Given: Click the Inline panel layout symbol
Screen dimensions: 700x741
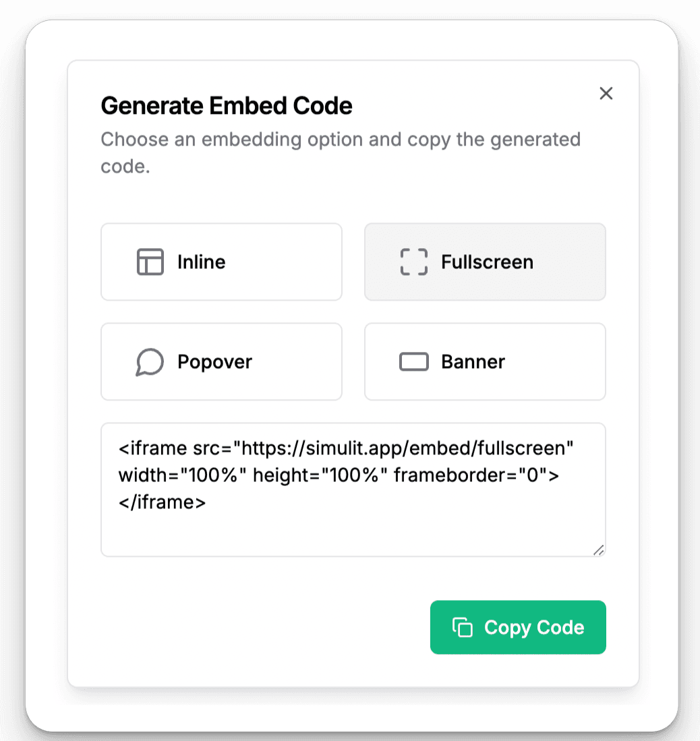Looking at the screenshot, I should pos(150,262).
